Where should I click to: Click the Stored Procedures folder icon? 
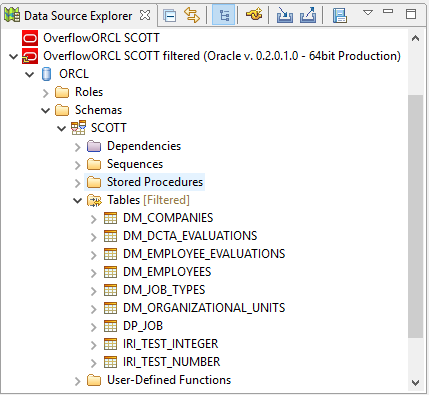[94, 182]
